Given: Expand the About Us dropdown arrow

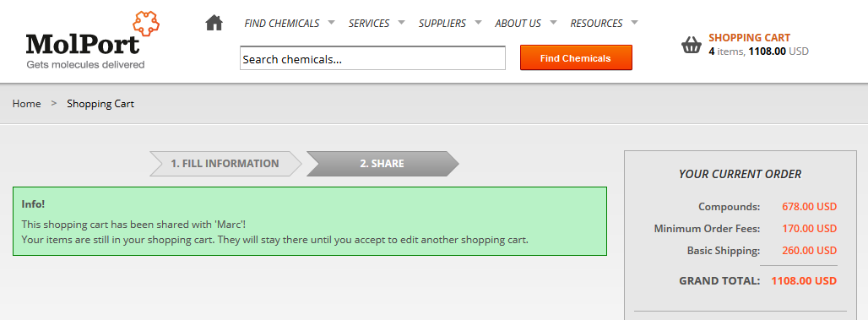Looking at the screenshot, I should coord(553,23).
